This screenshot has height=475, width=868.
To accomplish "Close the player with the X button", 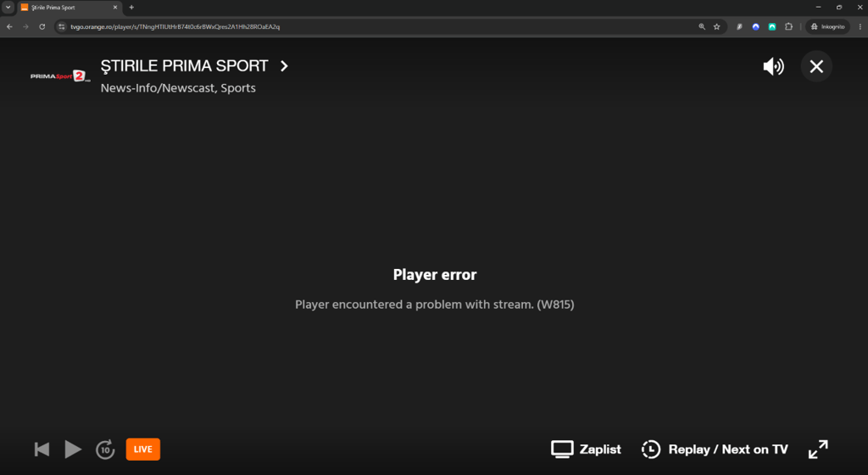I will (816, 66).
